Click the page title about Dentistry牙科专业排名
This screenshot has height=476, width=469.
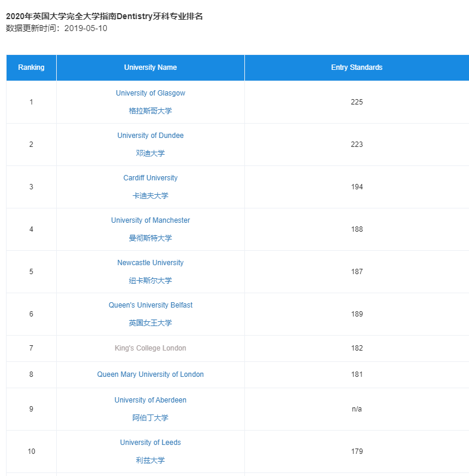click(104, 16)
